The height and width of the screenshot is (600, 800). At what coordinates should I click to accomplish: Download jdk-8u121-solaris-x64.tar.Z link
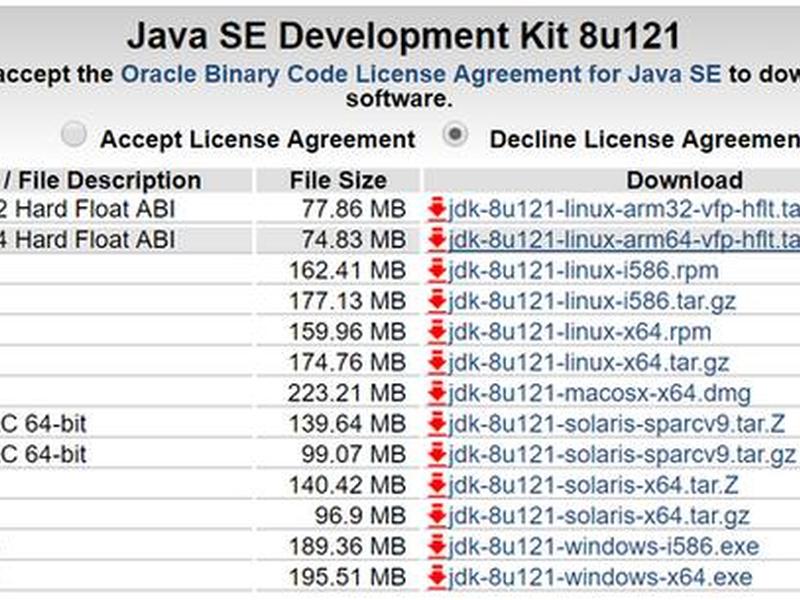click(x=593, y=485)
